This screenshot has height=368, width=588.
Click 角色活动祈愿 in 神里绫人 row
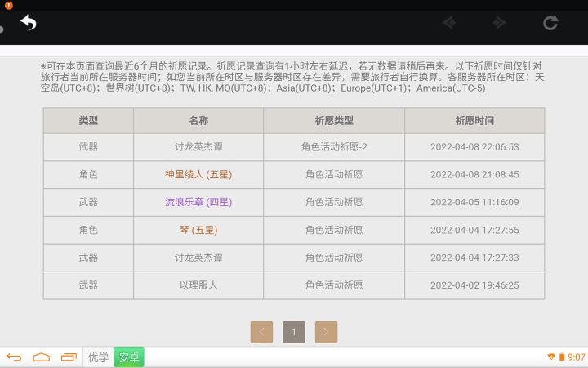pyautogui.click(x=334, y=175)
